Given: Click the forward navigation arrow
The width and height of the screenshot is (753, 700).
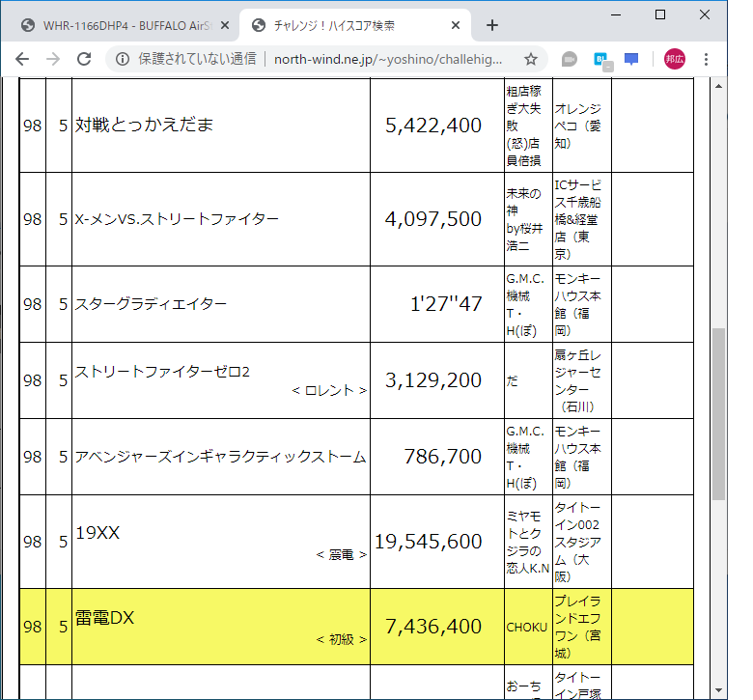Looking at the screenshot, I should [x=53, y=59].
